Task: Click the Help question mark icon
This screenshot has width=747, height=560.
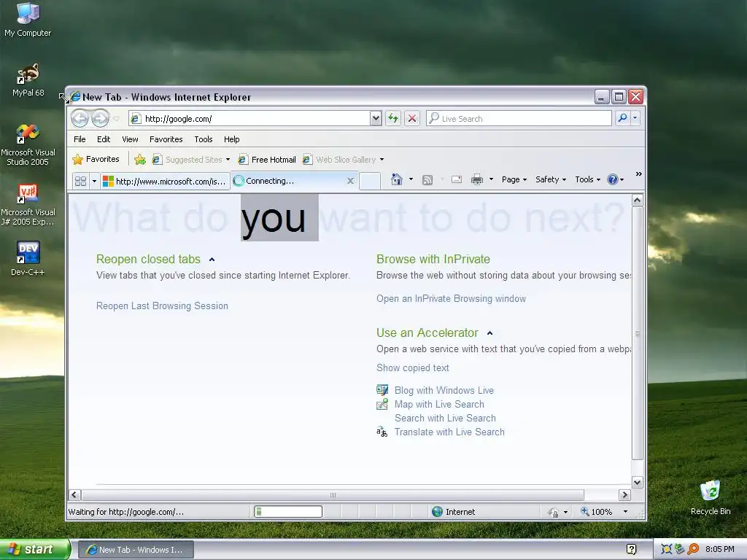Action: [x=613, y=179]
